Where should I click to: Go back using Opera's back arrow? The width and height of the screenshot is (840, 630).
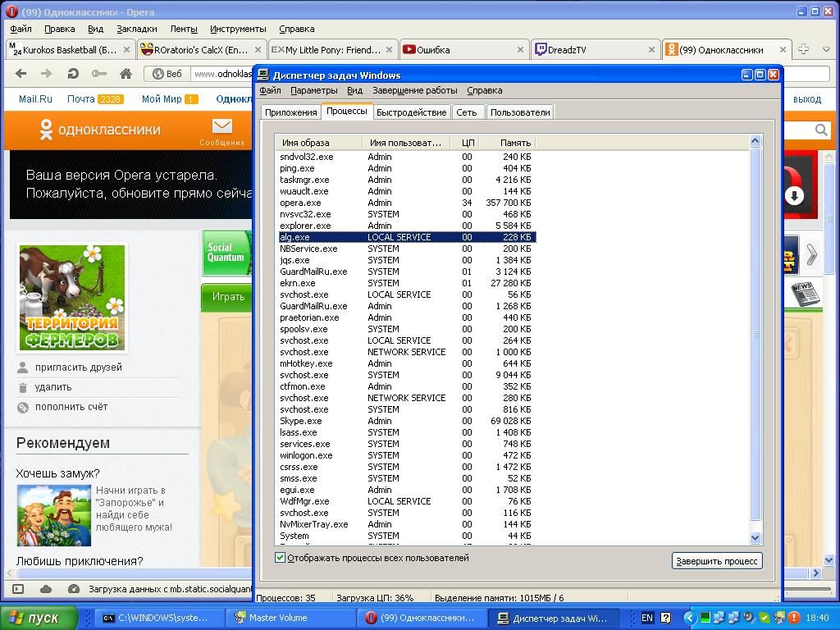[21, 73]
